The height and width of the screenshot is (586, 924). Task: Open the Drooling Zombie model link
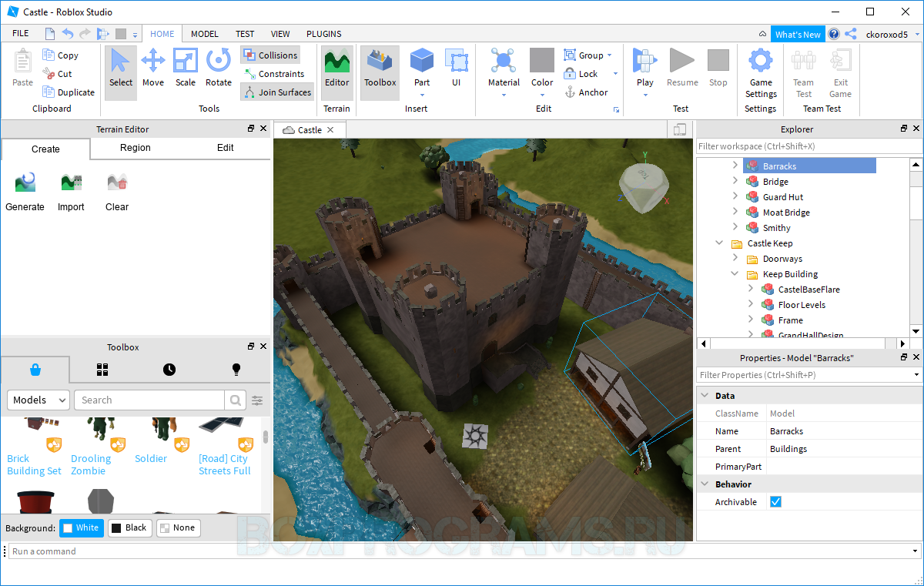pos(91,464)
